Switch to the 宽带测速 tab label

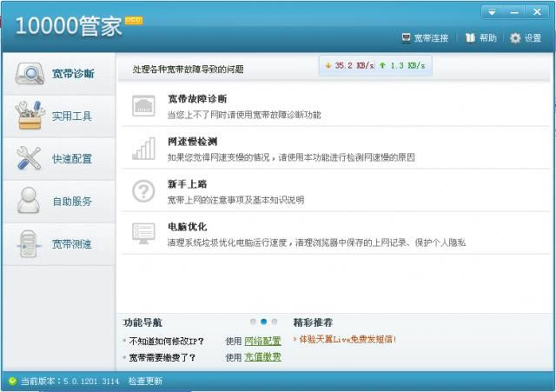click(x=72, y=243)
